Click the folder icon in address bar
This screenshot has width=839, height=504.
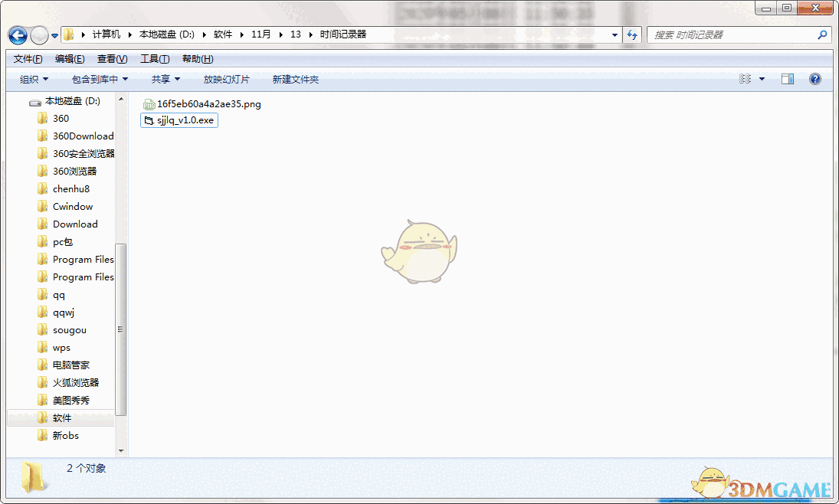69,34
